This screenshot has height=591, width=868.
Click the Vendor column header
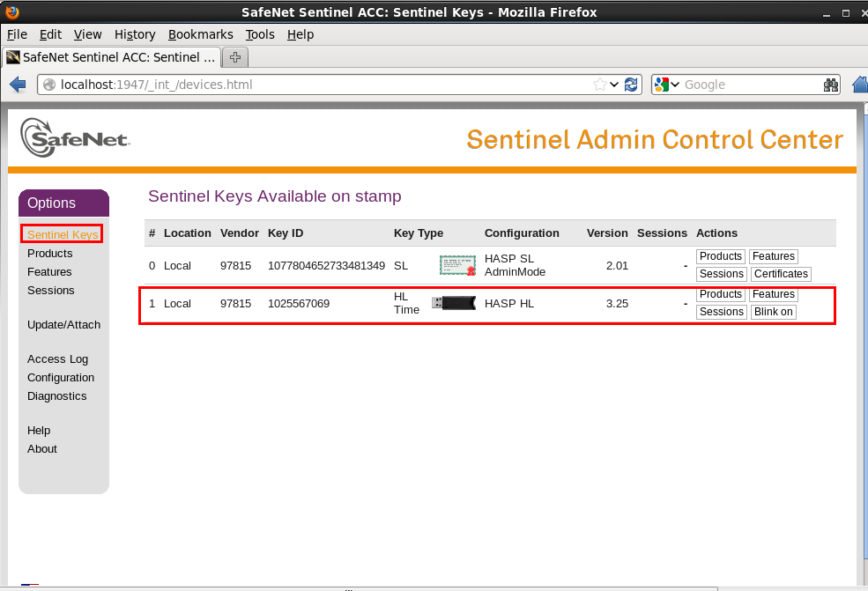[240, 233]
